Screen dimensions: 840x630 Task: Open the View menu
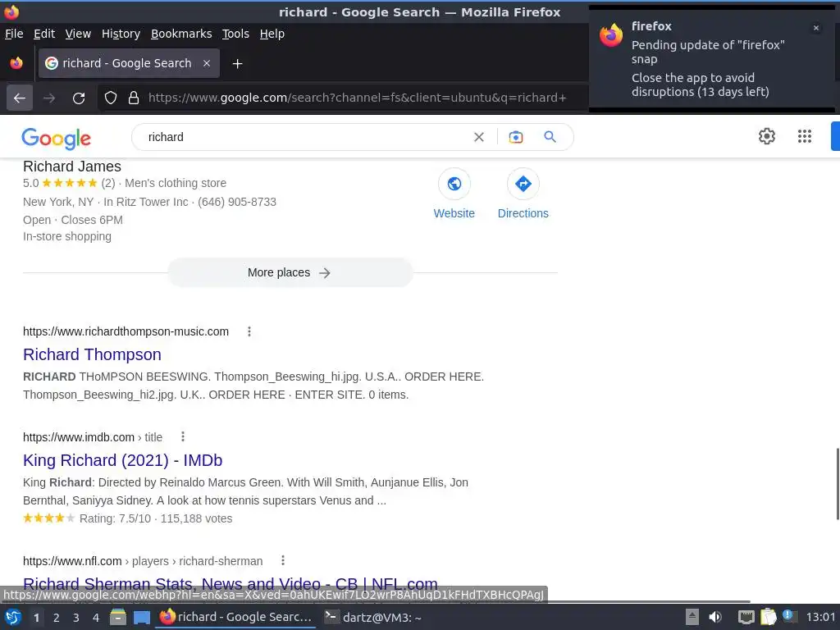tap(78, 34)
